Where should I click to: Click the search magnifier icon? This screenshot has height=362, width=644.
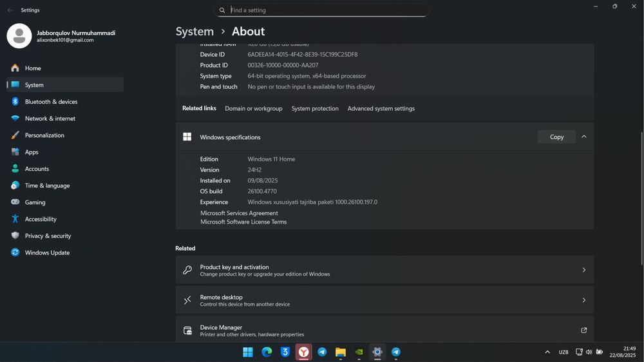[222, 10]
